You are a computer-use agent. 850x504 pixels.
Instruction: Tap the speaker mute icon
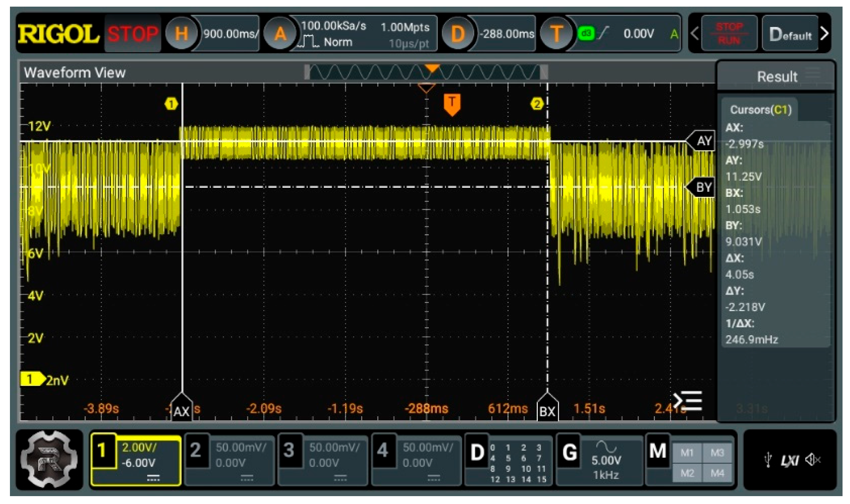tap(813, 460)
